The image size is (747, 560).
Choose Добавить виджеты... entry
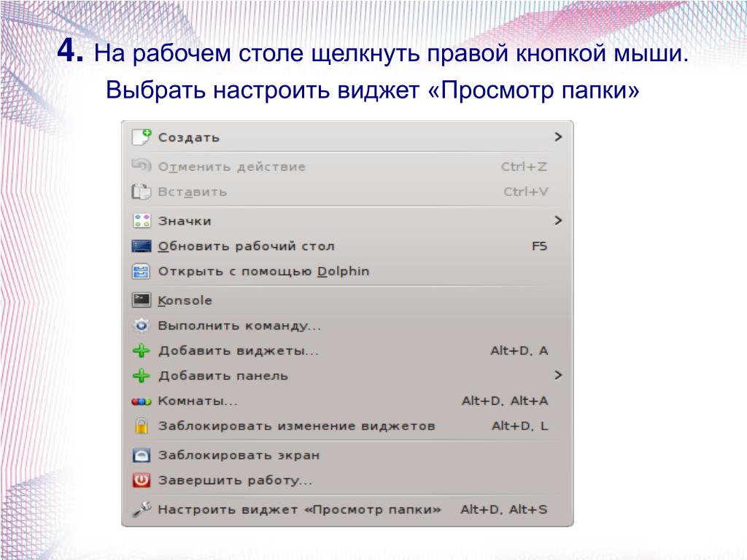point(347,351)
